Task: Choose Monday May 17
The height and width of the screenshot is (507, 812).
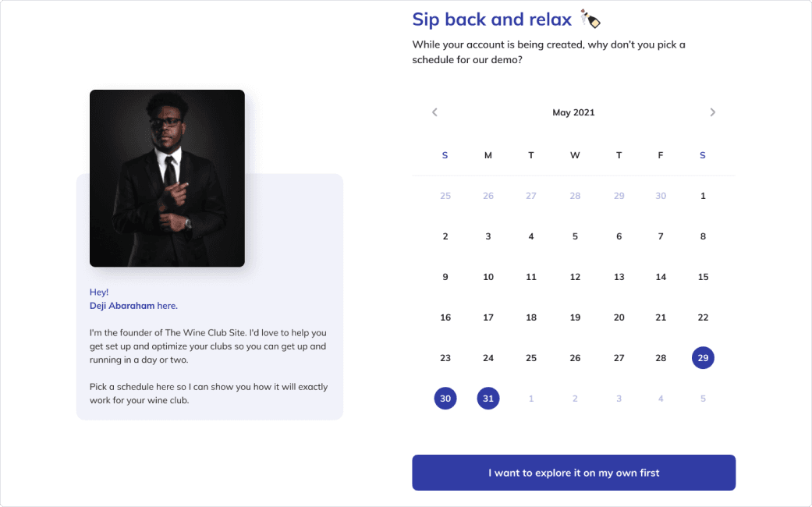Action: [x=488, y=317]
